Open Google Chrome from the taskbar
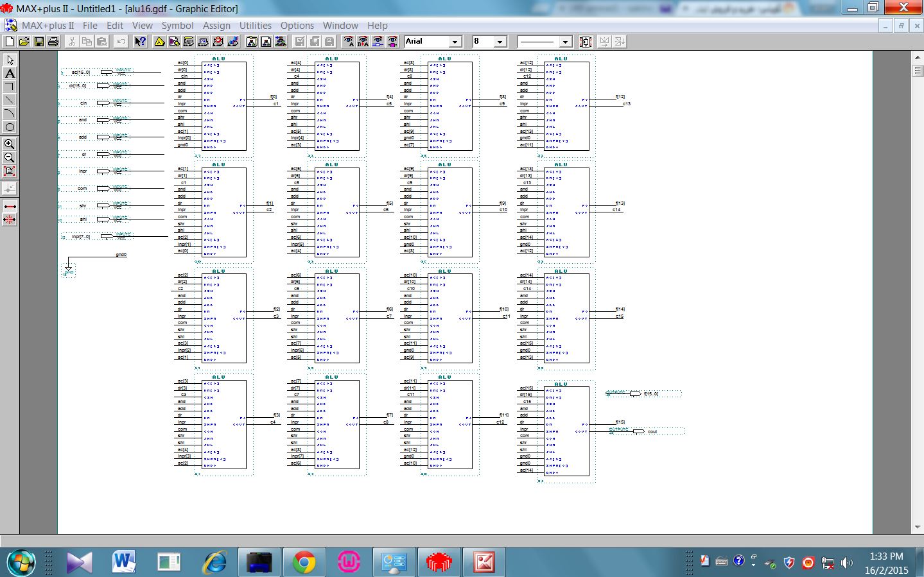This screenshot has width=924, height=577. coord(304,563)
